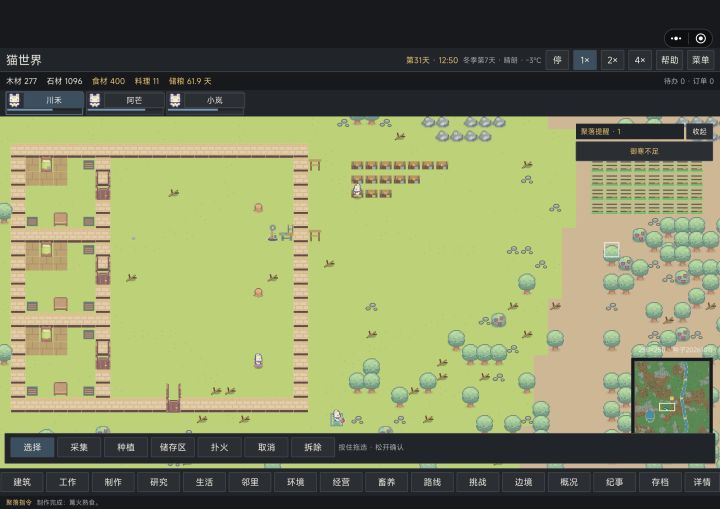This screenshot has height=509, width=720.
Task: Activate the 选择 select mode
Action: (32, 447)
